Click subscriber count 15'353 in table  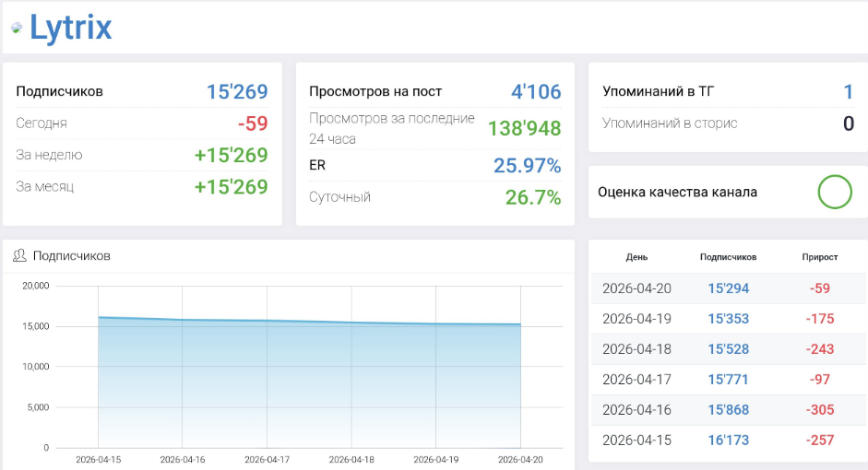pyautogui.click(x=729, y=319)
